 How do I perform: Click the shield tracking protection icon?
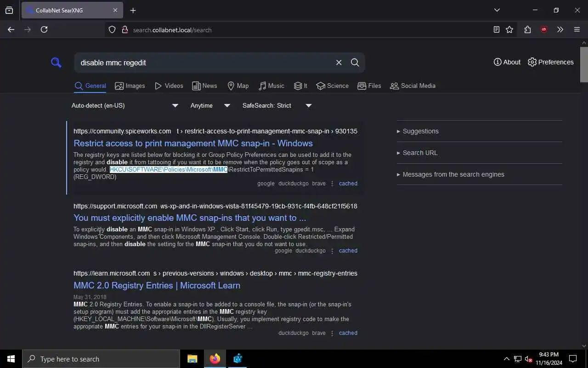point(112,30)
